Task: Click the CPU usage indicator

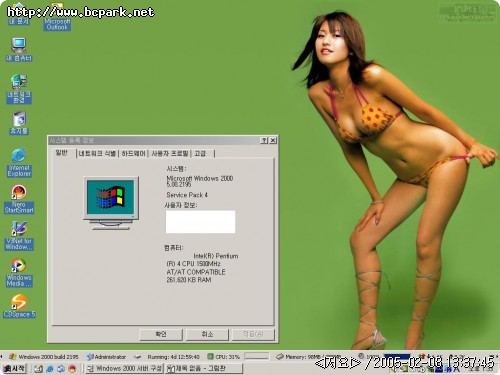Action: click(x=223, y=357)
